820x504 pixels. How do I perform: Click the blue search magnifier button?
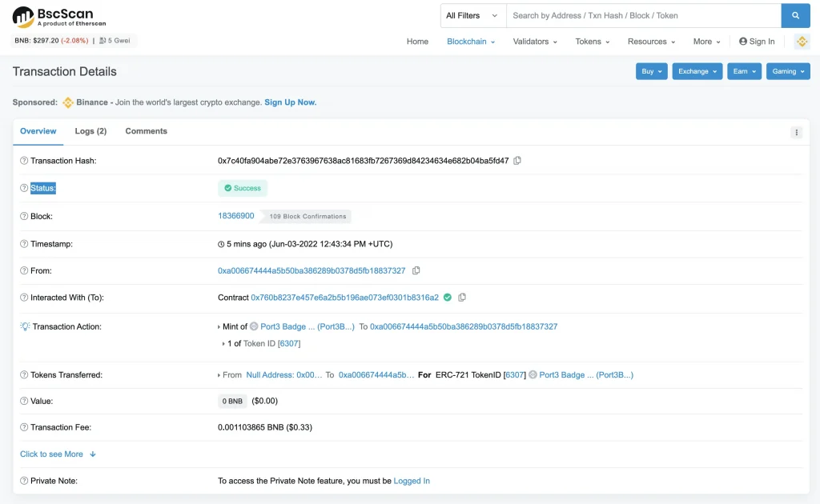(x=795, y=15)
